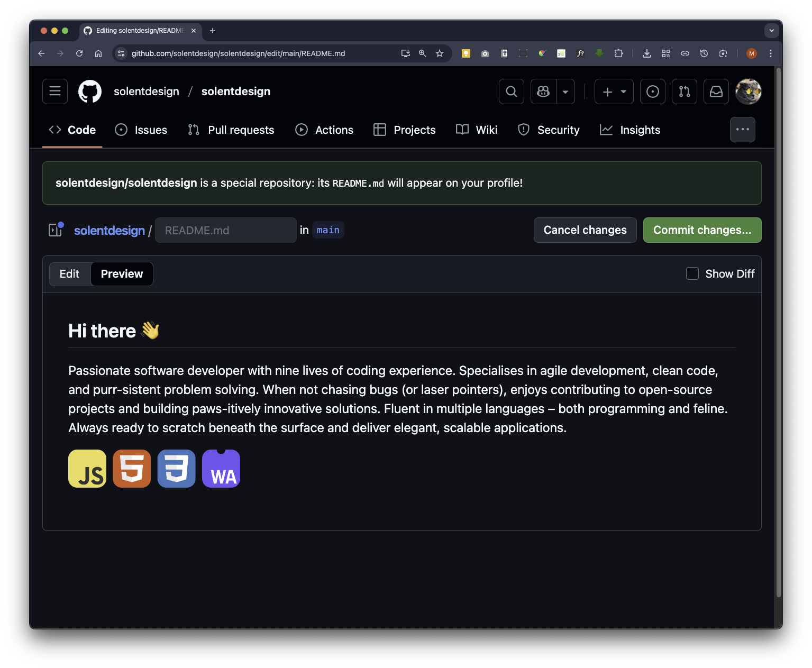Screen dimensions: 812x668
Task: Expand the Copilot dropdown arrow
Action: coord(565,91)
